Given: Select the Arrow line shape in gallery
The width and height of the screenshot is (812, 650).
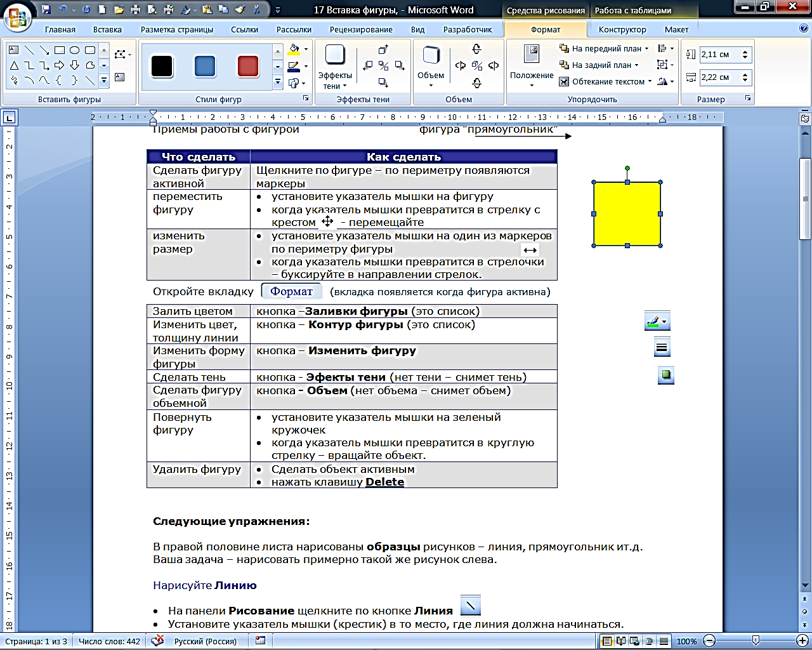Looking at the screenshot, I should (x=44, y=50).
